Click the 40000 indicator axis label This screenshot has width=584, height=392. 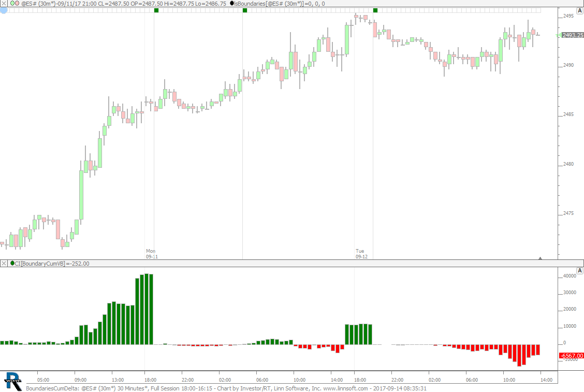coord(570,275)
